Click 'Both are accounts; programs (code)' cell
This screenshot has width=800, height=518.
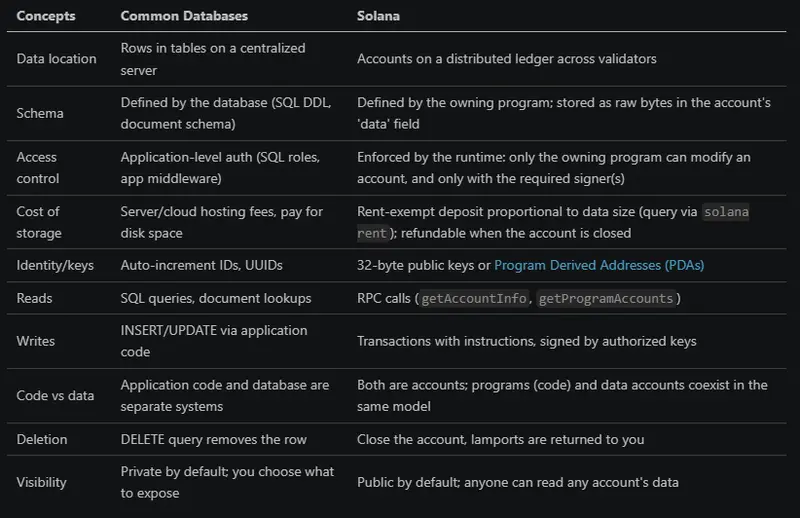tap(562, 396)
